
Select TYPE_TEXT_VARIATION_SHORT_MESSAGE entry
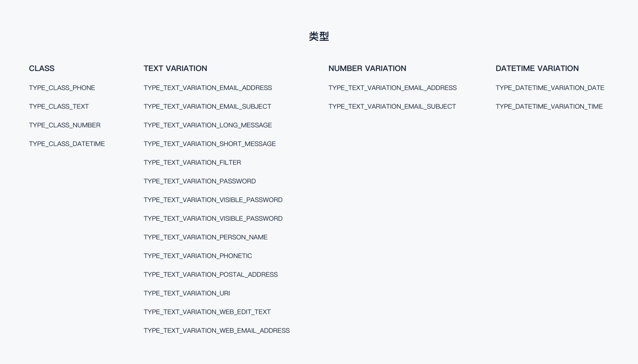point(210,144)
